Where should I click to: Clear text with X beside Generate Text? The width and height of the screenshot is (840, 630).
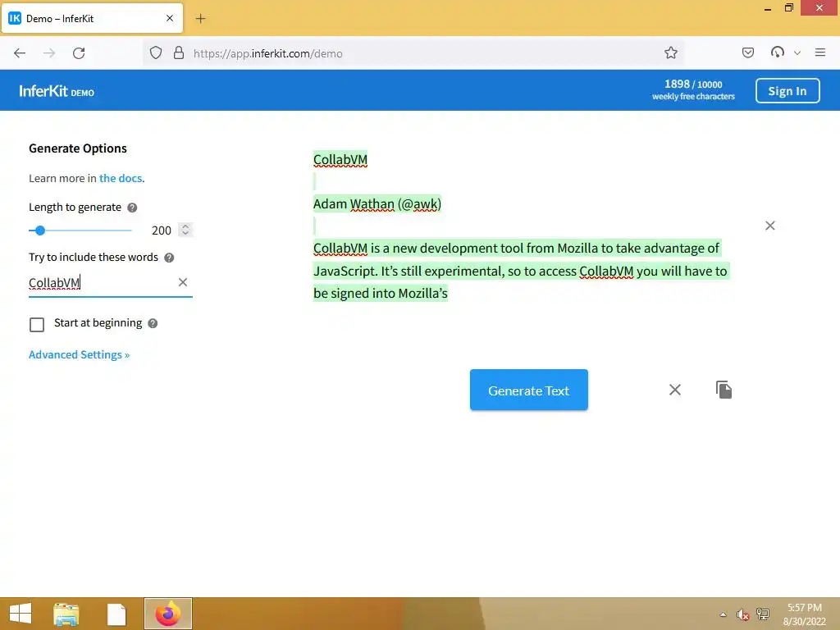[675, 390]
